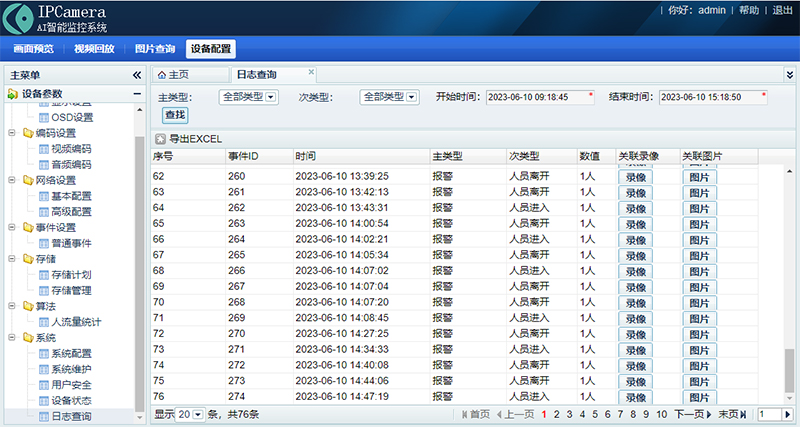The width and height of the screenshot is (800, 427).
Task: Click the 导出EXCEL export icon
Action: [x=159, y=139]
